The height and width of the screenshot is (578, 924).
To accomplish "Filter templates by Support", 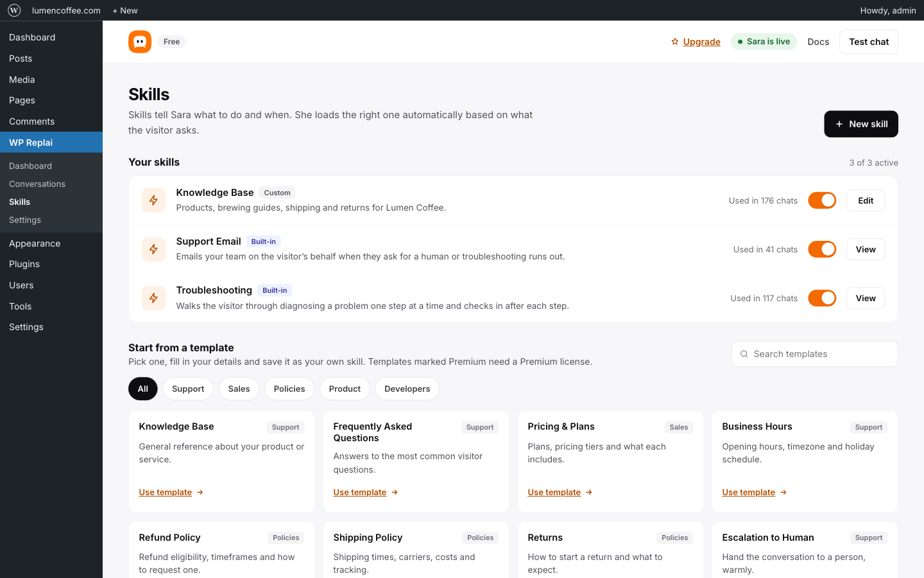I will (x=188, y=389).
